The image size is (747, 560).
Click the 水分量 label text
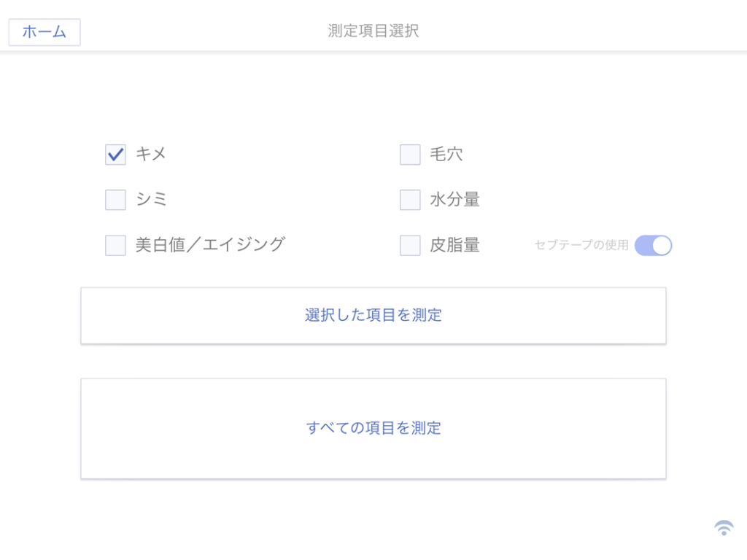click(454, 199)
